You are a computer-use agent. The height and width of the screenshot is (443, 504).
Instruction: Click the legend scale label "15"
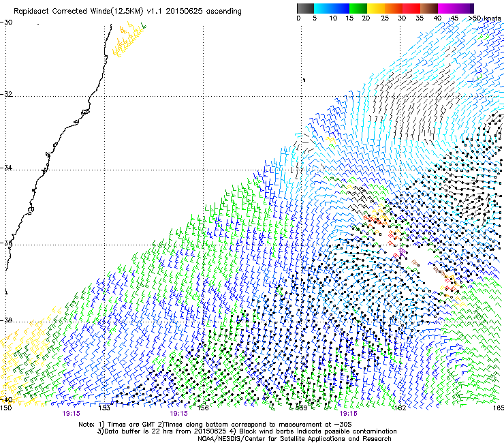tap(349, 18)
